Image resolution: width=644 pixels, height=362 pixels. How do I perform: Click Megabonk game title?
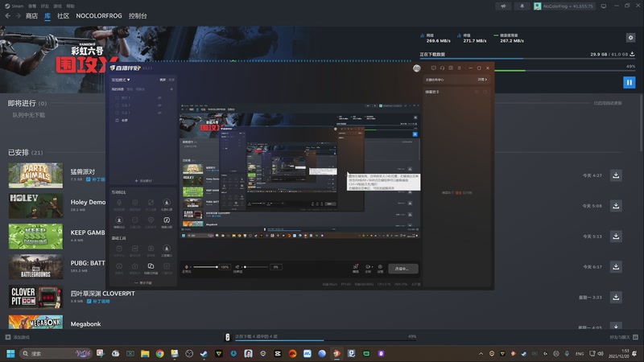point(85,324)
